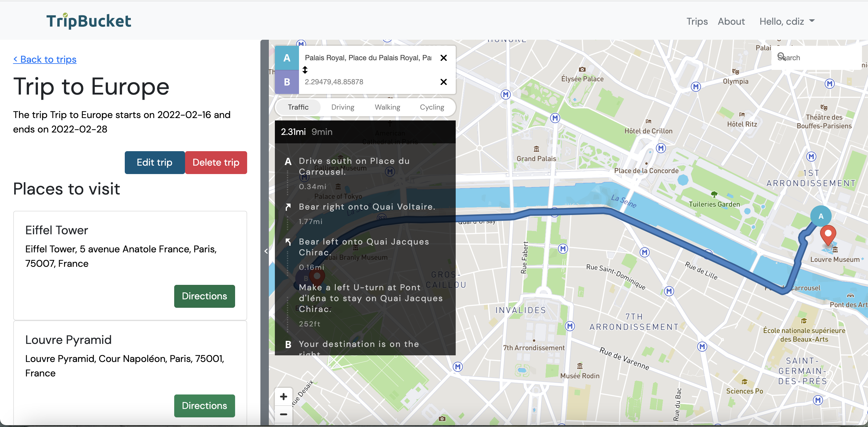Click the Edit trip button
The width and height of the screenshot is (868, 427).
point(154,162)
